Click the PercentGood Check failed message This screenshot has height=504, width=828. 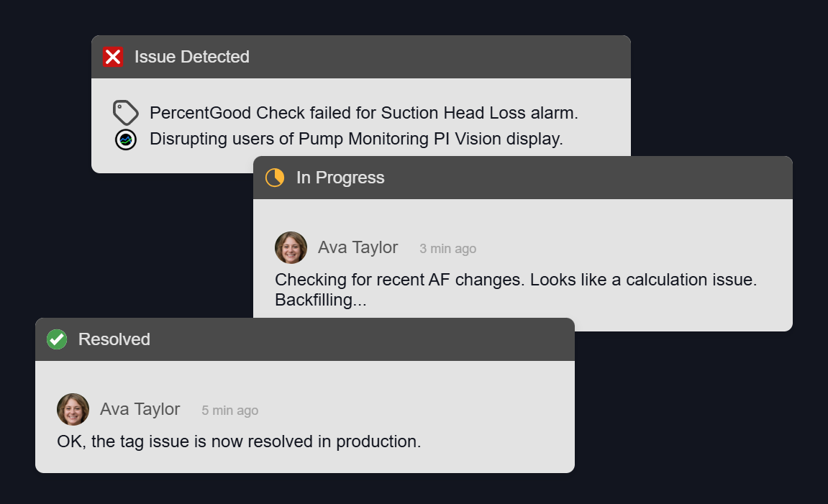point(364,113)
